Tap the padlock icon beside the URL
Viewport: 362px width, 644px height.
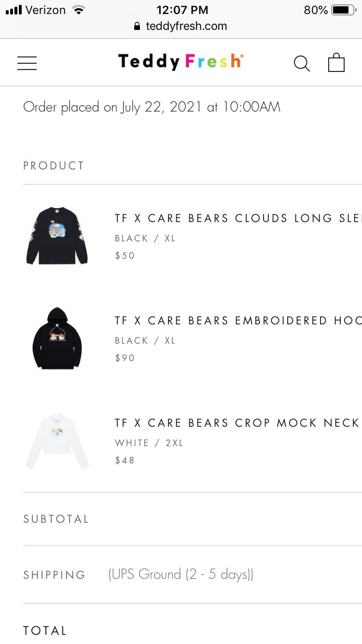[138, 27]
